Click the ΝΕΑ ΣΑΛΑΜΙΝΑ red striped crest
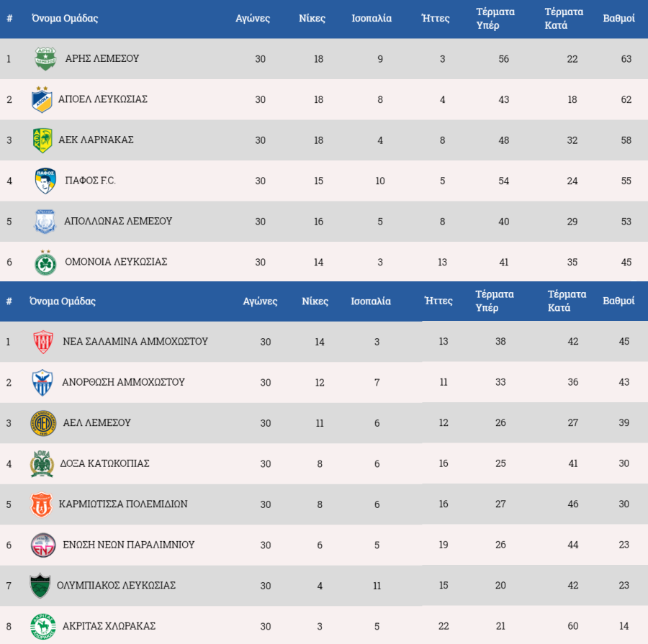The width and height of the screenshot is (648, 644). point(43,342)
